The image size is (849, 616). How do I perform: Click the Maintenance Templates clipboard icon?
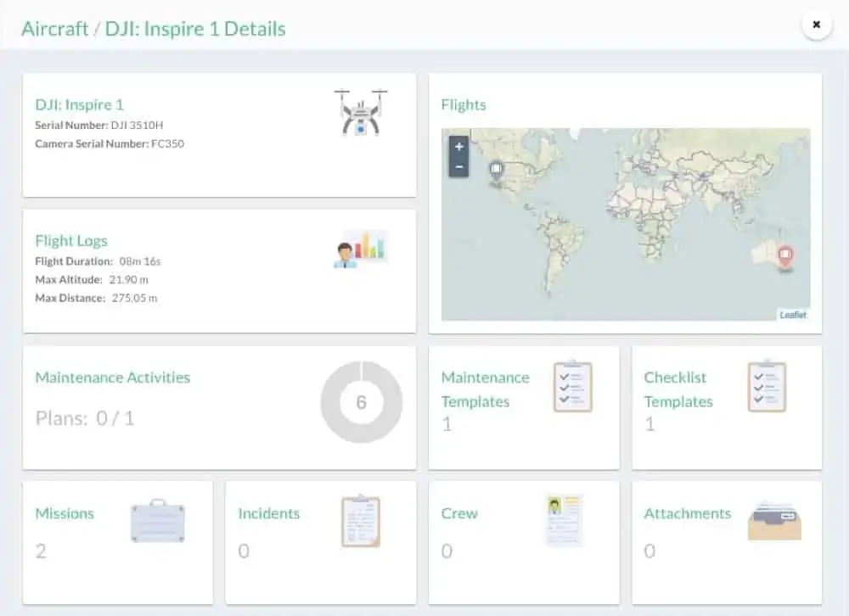[573, 386]
